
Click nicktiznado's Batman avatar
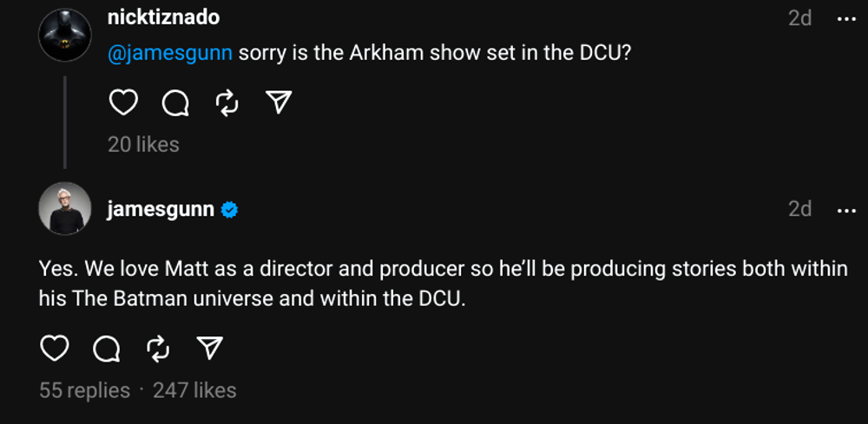tap(65, 36)
